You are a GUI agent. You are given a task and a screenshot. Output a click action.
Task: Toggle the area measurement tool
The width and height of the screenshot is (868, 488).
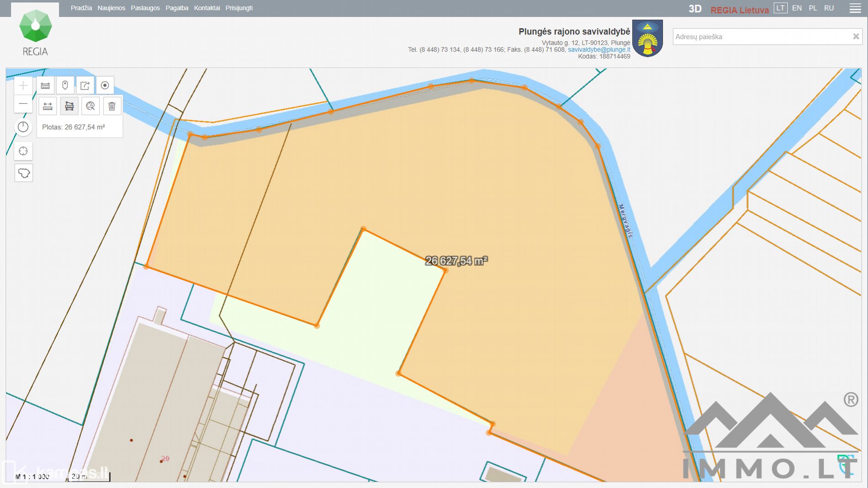69,106
